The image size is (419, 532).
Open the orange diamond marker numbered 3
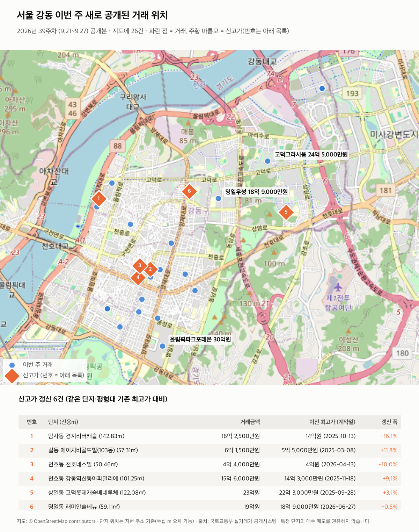tap(140, 265)
